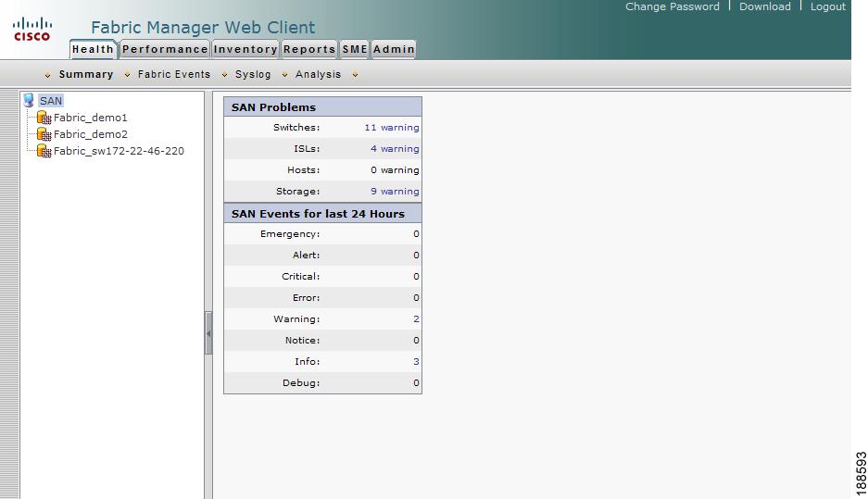The width and height of the screenshot is (868, 499).
Task: Open the Reports tab
Action: coord(309,49)
